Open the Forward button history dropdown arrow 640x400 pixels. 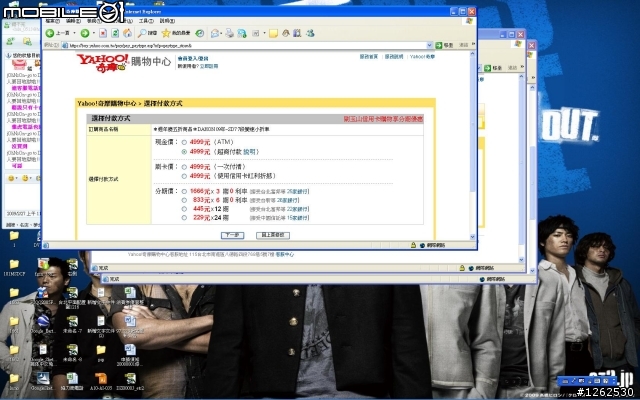[x=93, y=33]
